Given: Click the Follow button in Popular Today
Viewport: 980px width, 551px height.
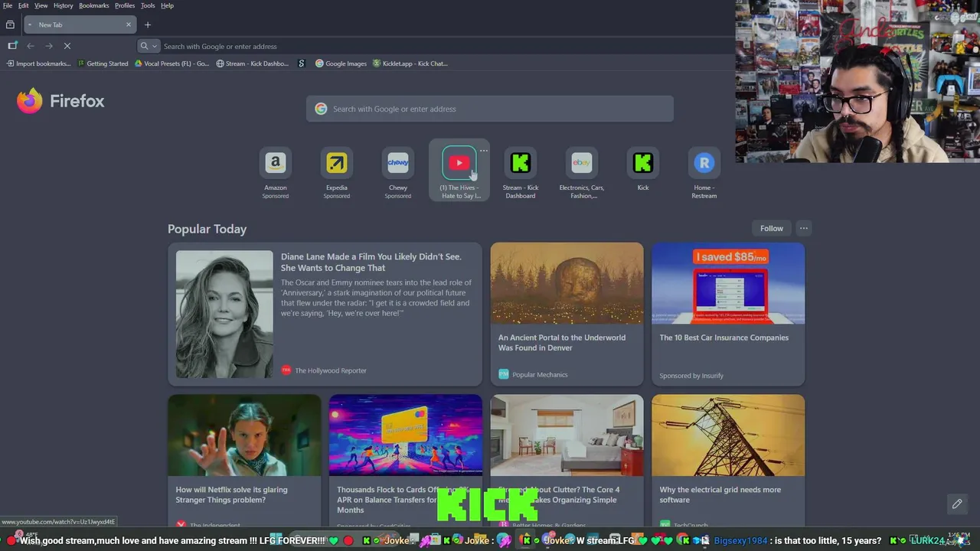Looking at the screenshot, I should (x=772, y=228).
